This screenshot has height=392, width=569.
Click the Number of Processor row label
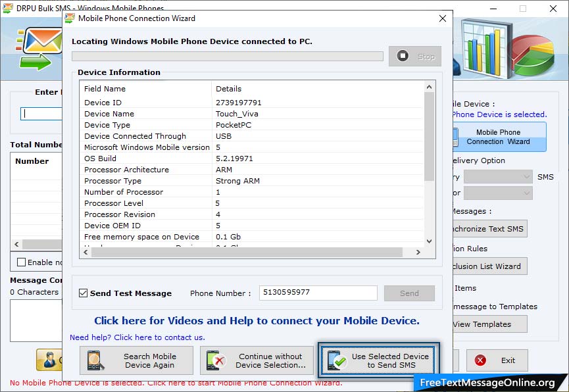tap(124, 192)
